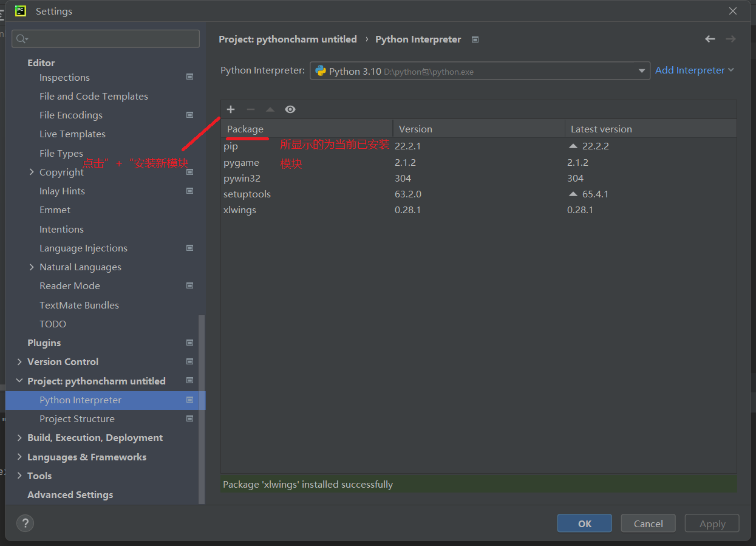
Task: Select the pygame package row
Action: click(x=478, y=162)
